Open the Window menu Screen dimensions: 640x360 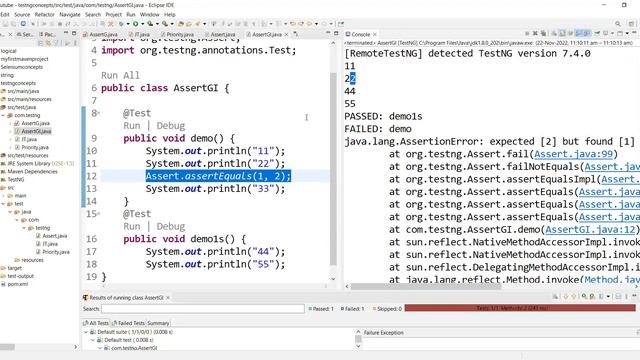pyautogui.click(x=149, y=14)
